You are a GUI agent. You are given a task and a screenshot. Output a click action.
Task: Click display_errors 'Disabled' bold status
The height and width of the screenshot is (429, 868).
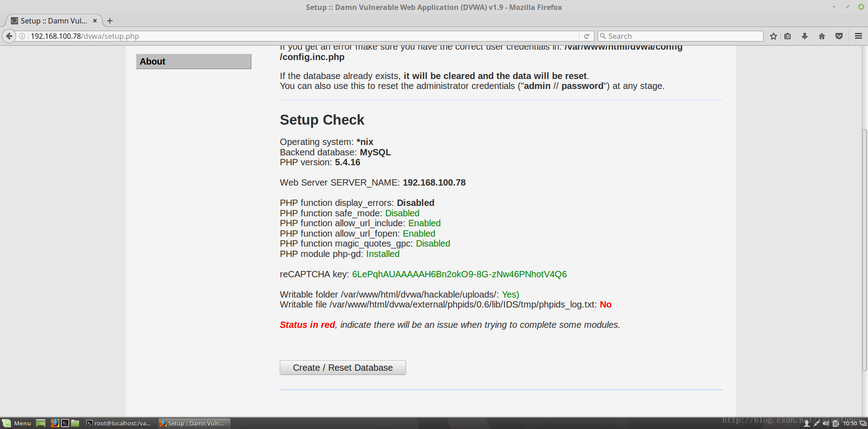[x=415, y=203]
